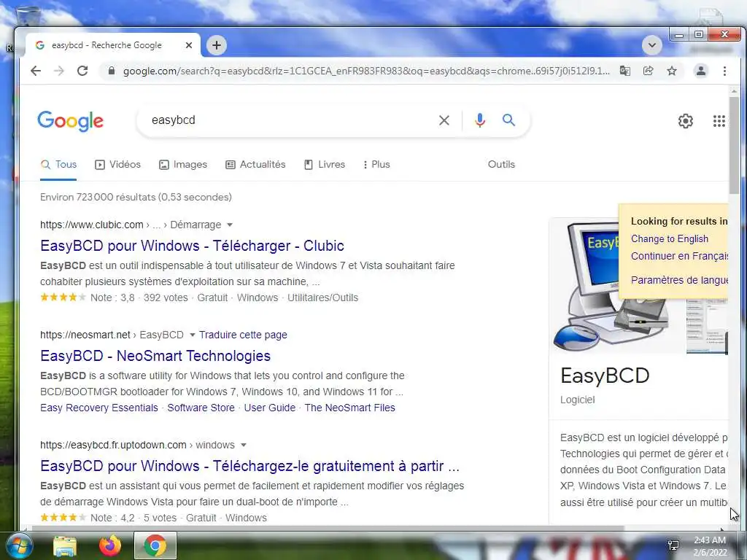Share this page icon in address bar
Viewport: 747px width, 560px height.
pyautogui.click(x=648, y=71)
